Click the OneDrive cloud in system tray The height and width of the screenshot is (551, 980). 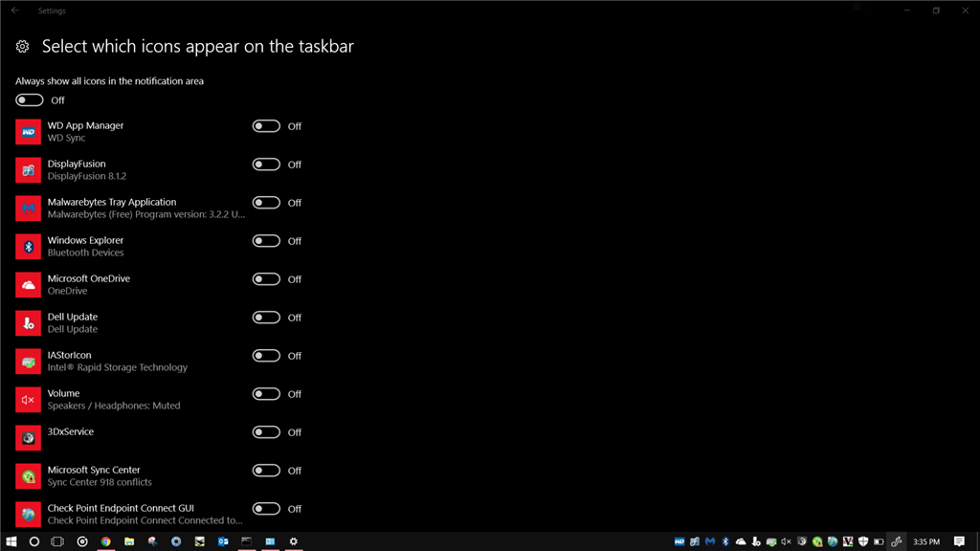point(741,541)
